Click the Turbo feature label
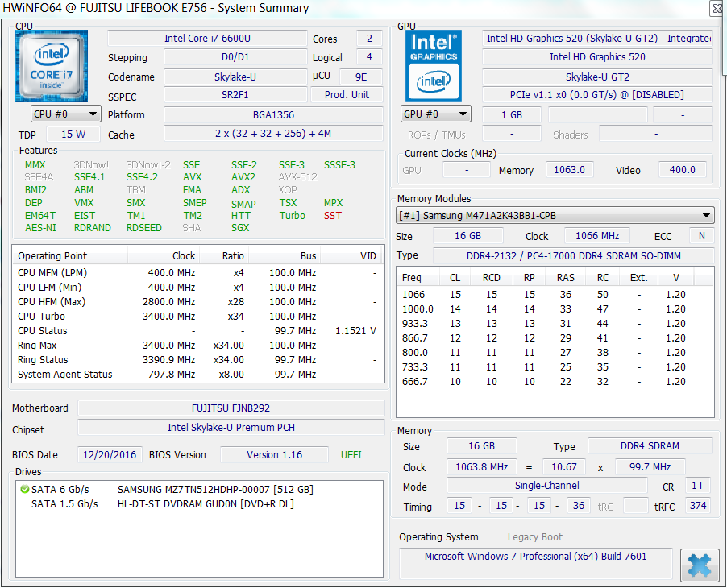Image resolution: width=727 pixels, height=588 pixels. pyautogui.click(x=292, y=216)
